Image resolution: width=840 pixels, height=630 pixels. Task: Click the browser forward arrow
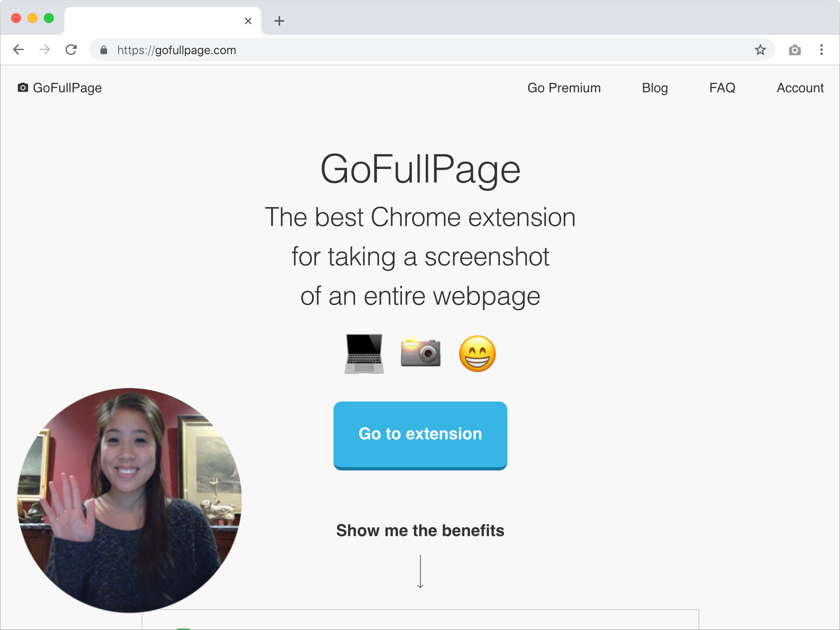coord(45,50)
